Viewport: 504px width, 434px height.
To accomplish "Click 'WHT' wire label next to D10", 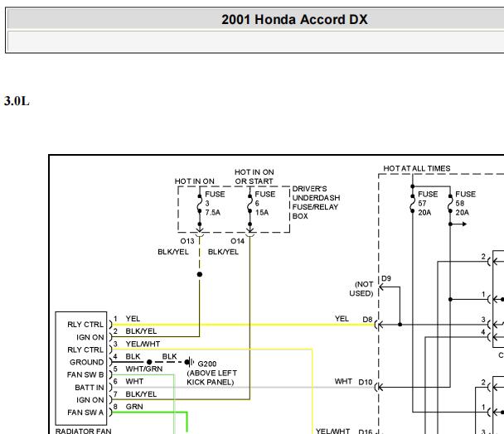I will 343,381.
